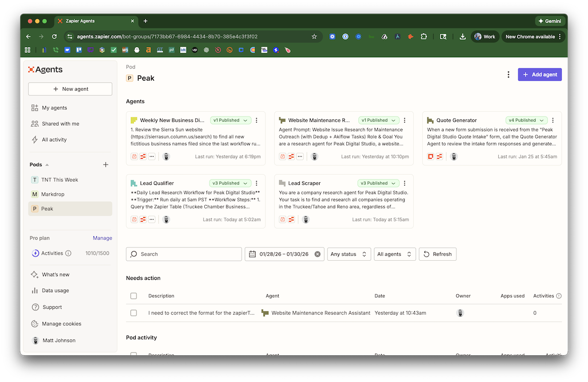Click the Zapier Agents logo
The height and width of the screenshot is (382, 588).
click(45, 69)
